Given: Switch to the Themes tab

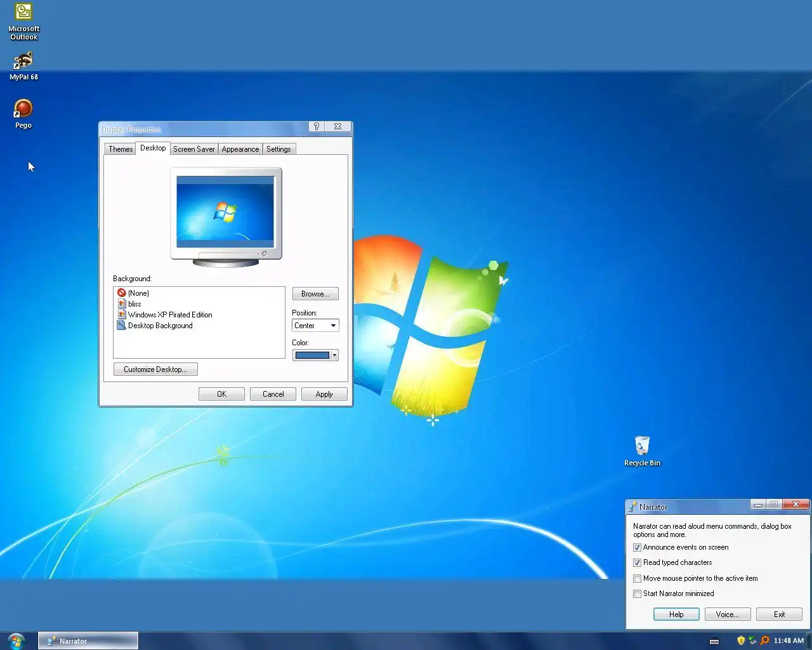Looking at the screenshot, I should (121, 149).
